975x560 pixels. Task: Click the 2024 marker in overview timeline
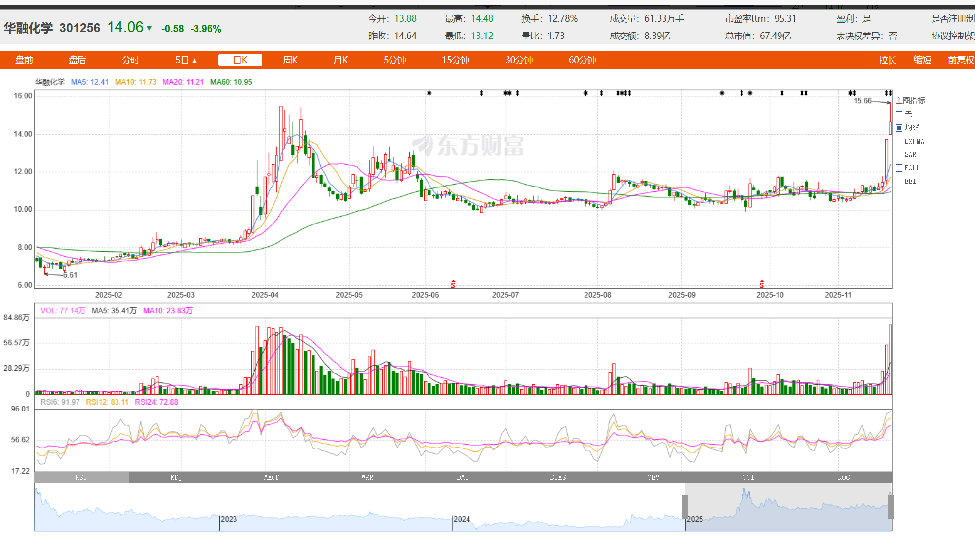coord(462,519)
